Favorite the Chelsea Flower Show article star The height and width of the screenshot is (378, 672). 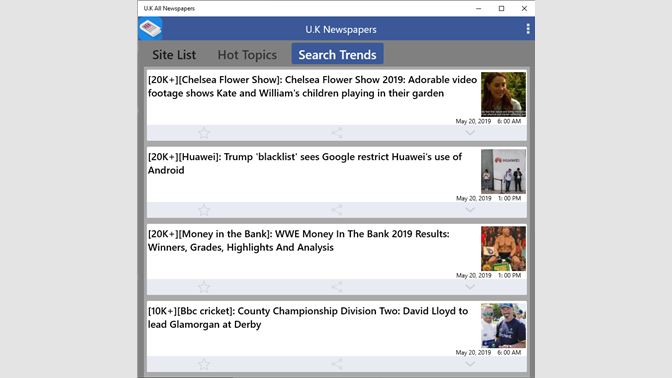tap(204, 133)
